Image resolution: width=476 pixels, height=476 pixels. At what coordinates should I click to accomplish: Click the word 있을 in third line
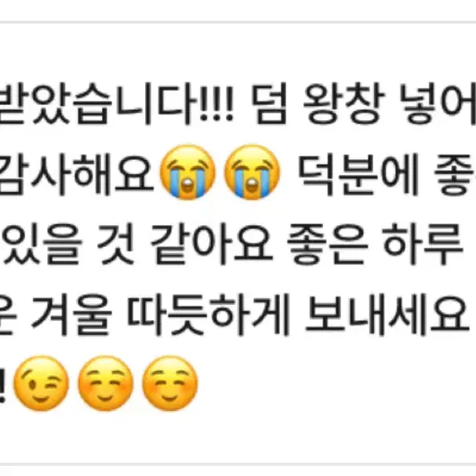[42, 245]
